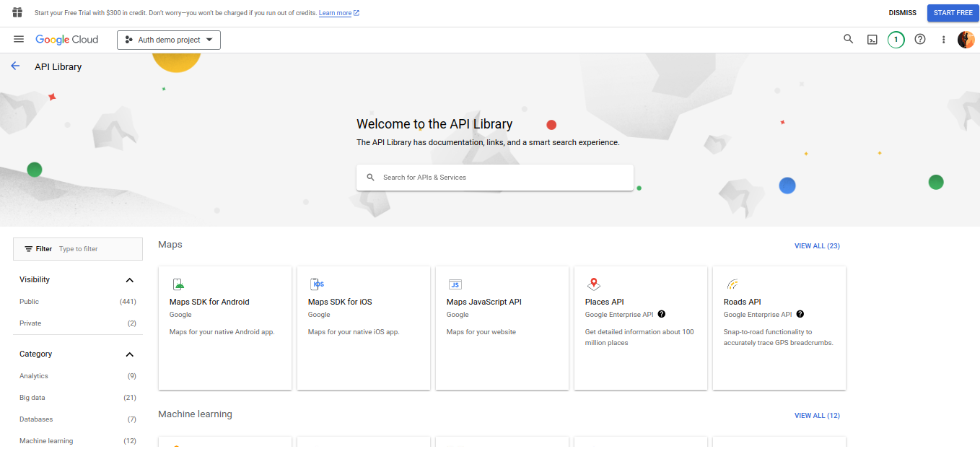Click the Maps section heading
980x449 pixels.
tap(170, 245)
